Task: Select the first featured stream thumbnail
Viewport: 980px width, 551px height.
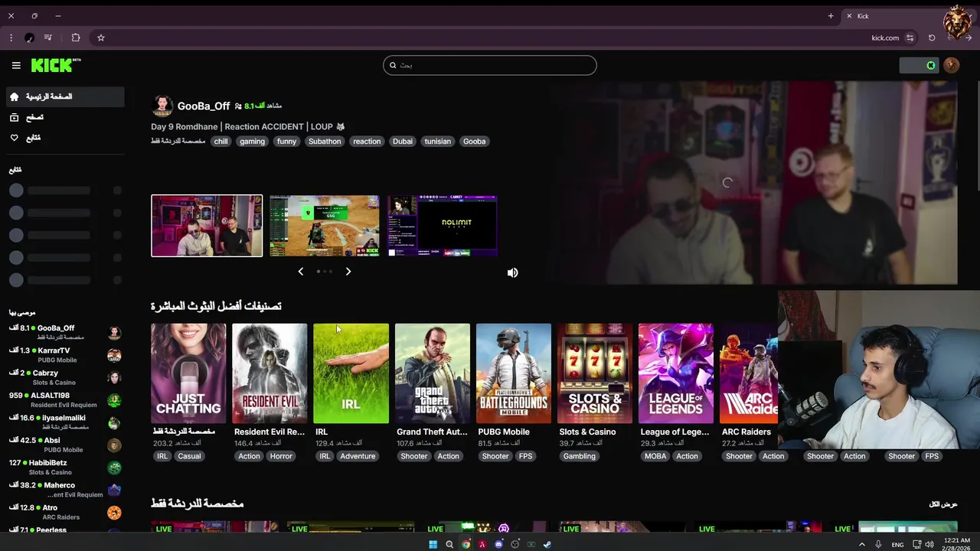Action: pos(207,226)
